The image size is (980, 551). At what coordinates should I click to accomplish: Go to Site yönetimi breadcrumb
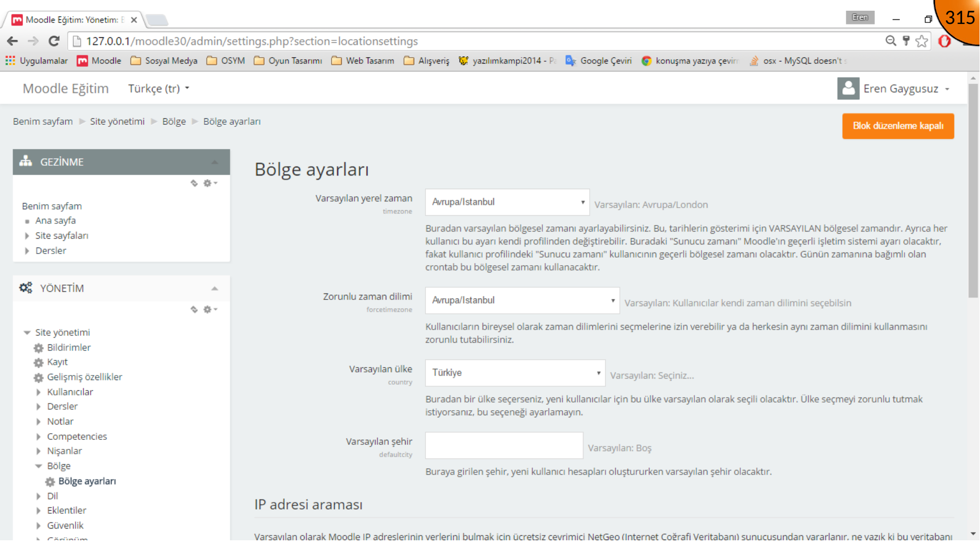point(117,121)
